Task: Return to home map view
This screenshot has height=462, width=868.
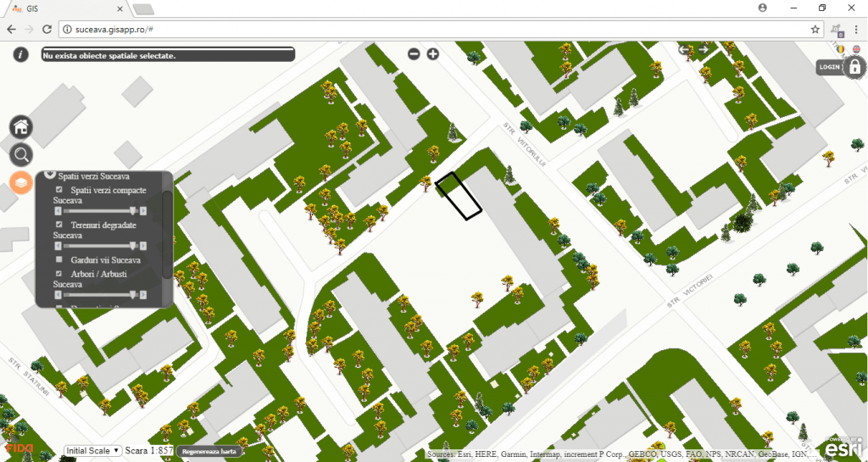Action: 21,127
